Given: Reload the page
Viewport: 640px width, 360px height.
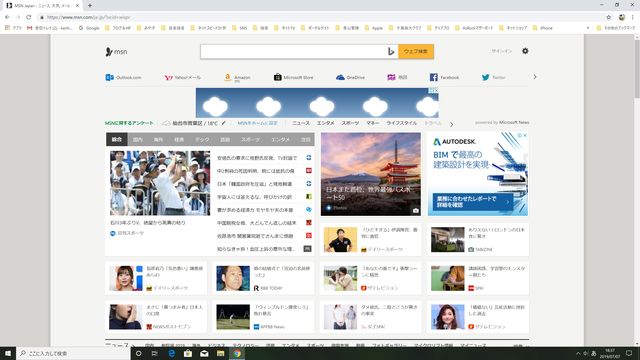Looking at the screenshot, I should [29, 17].
